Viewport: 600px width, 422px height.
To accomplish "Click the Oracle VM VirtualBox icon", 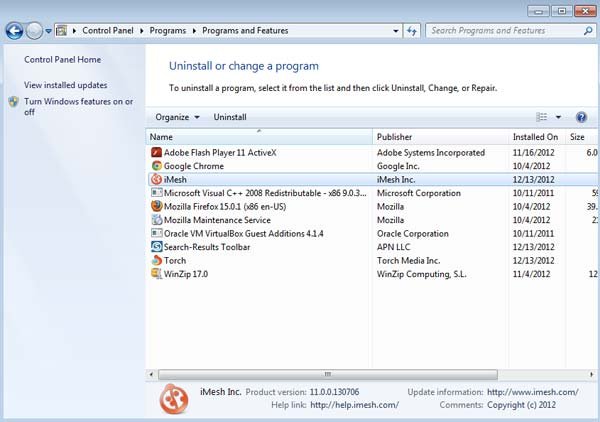I will 156,233.
